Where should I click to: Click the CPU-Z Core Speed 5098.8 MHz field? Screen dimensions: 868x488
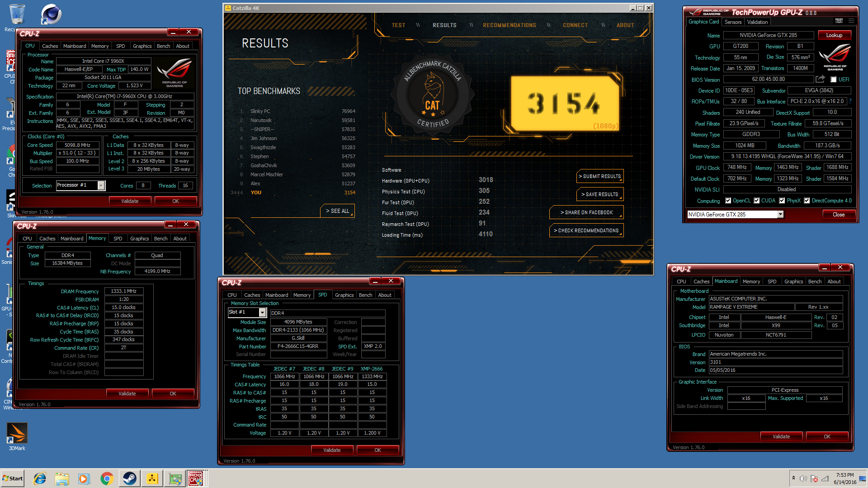point(77,145)
